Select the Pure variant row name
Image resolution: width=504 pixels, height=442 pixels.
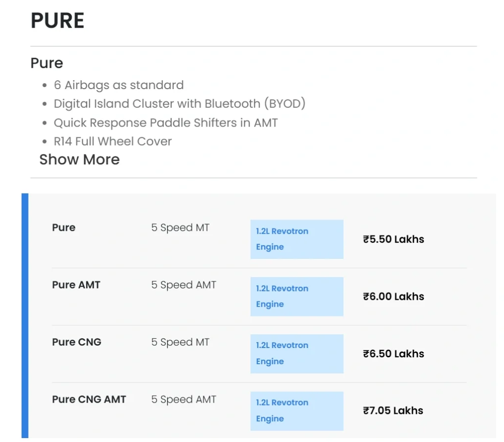pos(63,227)
